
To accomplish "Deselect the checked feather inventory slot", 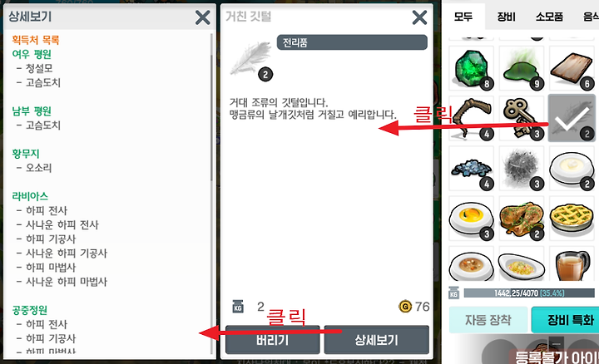I will pos(572,118).
